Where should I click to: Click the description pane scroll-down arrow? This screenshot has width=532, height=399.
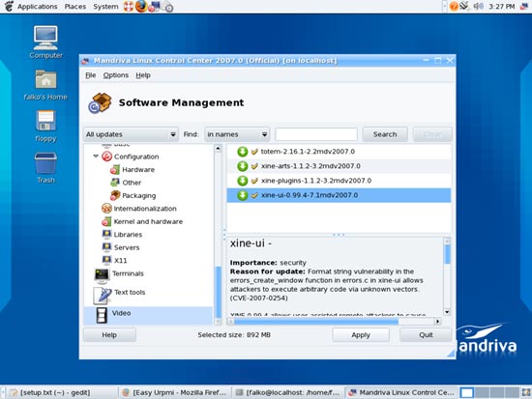tap(447, 312)
